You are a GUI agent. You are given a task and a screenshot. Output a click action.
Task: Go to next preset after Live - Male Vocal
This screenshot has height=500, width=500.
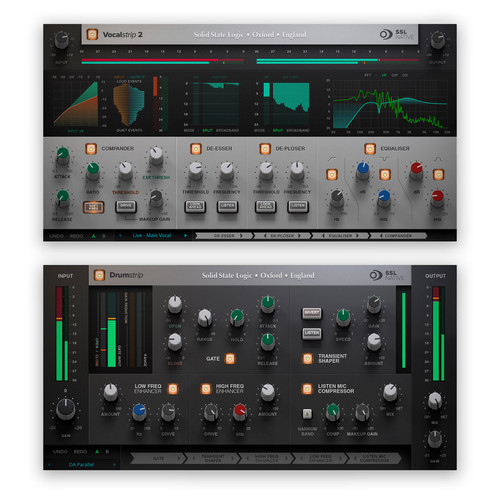point(186,235)
